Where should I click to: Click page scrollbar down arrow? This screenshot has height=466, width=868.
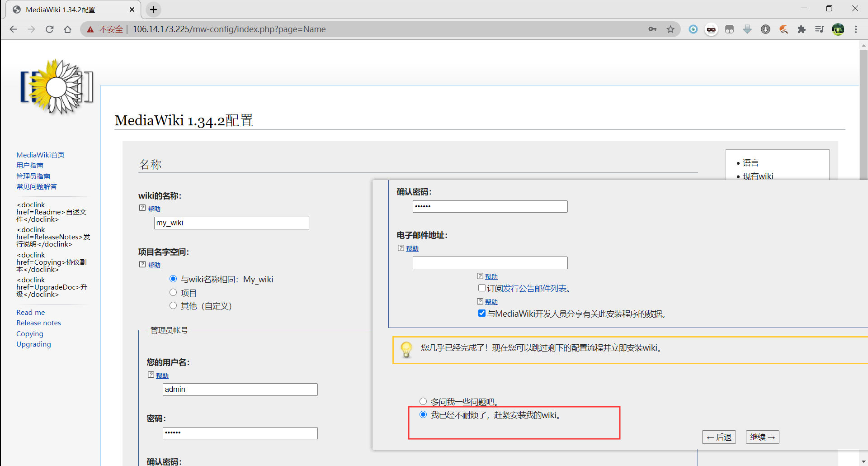coord(863,461)
